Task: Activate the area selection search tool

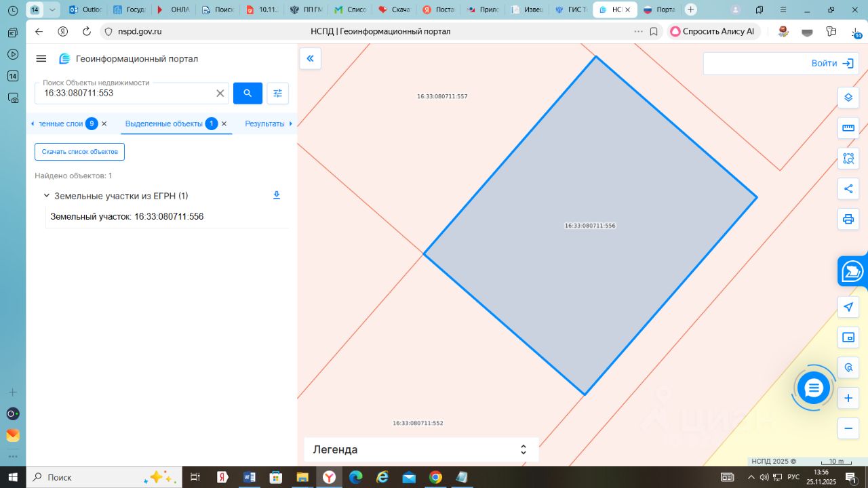Action: click(848, 159)
